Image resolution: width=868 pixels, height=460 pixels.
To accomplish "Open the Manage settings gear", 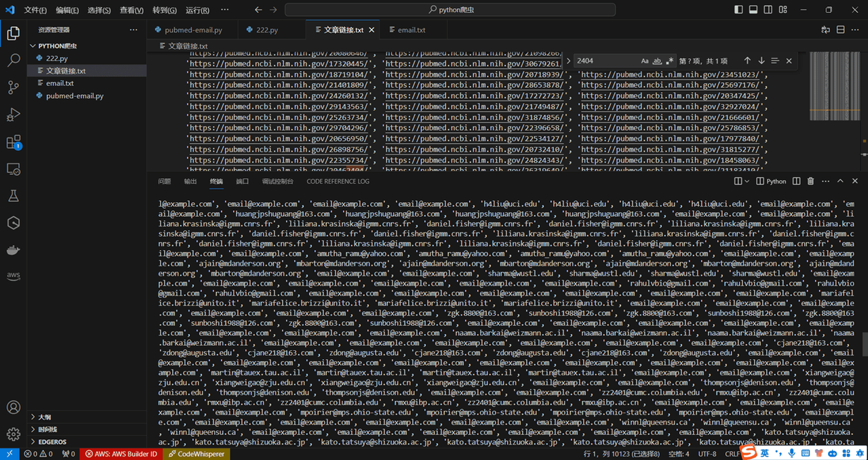I will coord(13,434).
